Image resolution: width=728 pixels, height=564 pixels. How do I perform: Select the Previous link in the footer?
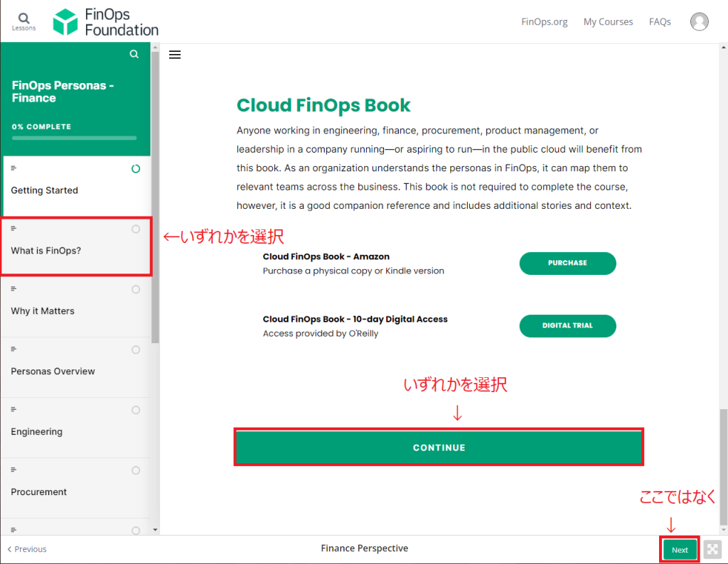[x=26, y=548]
